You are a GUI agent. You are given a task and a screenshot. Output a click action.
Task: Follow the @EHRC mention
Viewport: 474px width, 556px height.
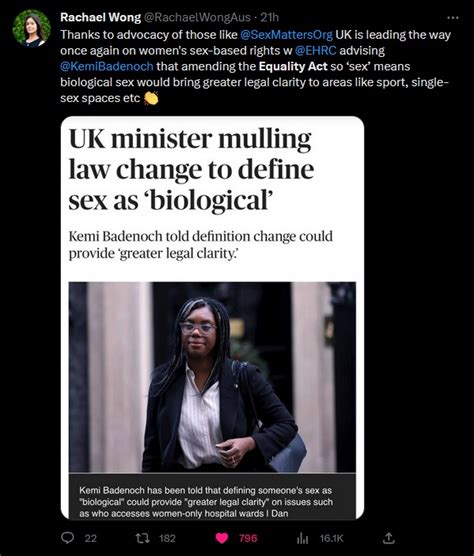coord(315,51)
